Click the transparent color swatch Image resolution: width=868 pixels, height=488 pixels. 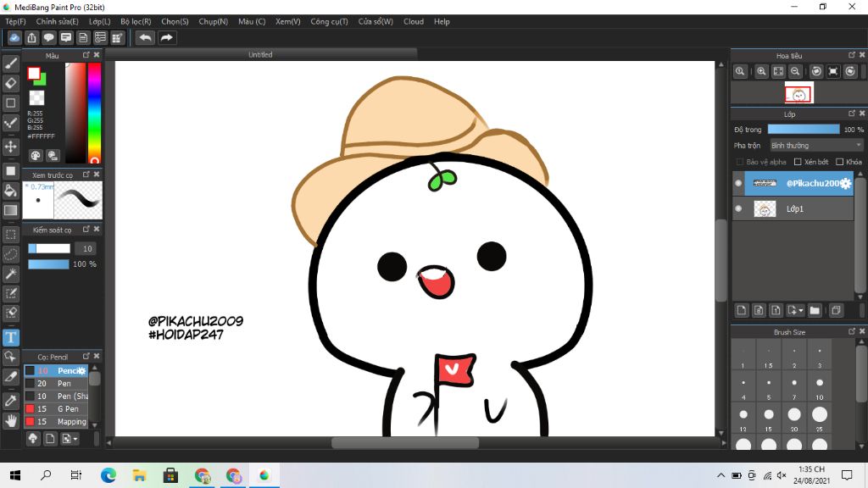(36, 98)
